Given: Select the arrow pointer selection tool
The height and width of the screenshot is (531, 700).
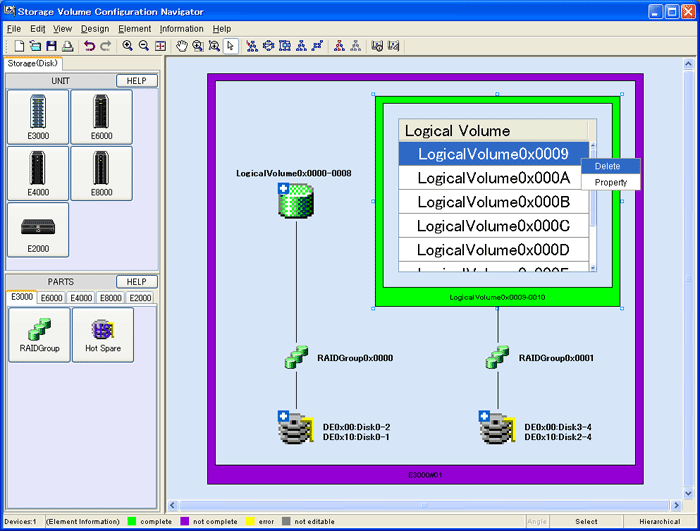Looking at the screenshot, I should click(230, 46).
